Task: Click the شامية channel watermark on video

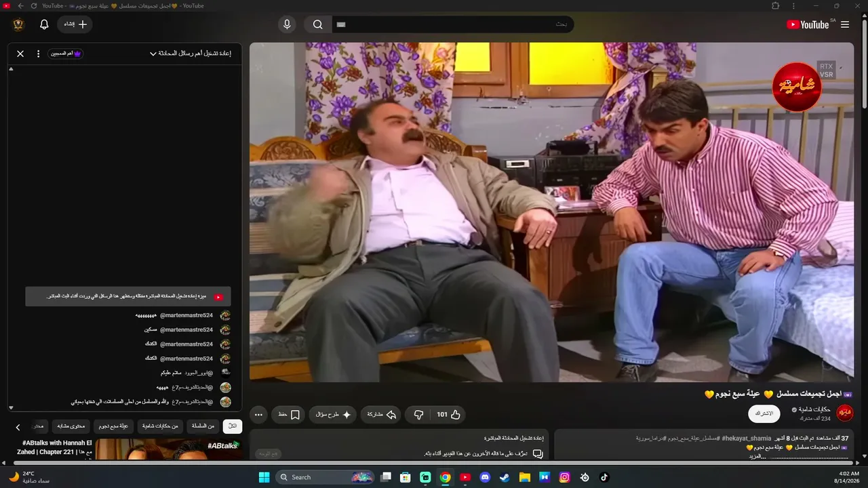Action: coord(797,87)
